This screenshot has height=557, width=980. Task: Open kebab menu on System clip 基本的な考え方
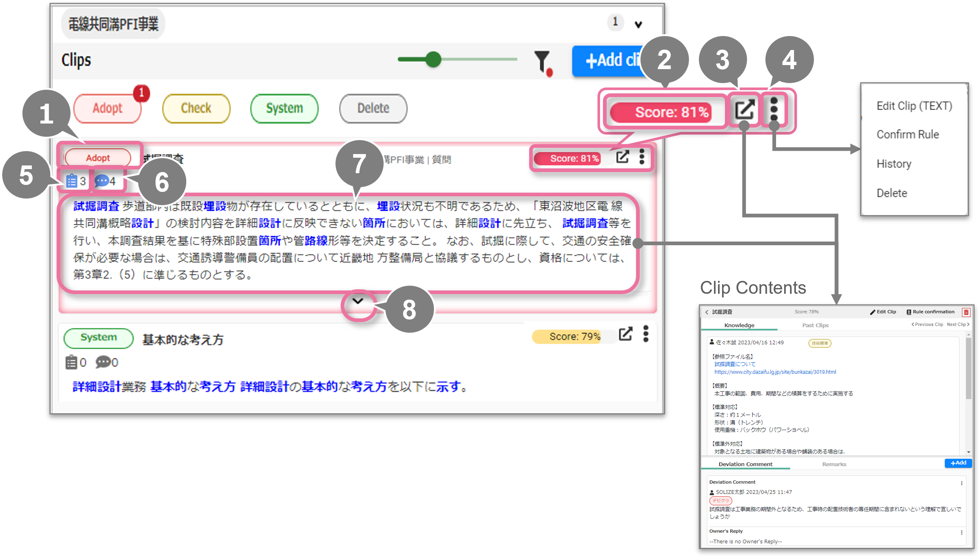[x=646, y=334]
